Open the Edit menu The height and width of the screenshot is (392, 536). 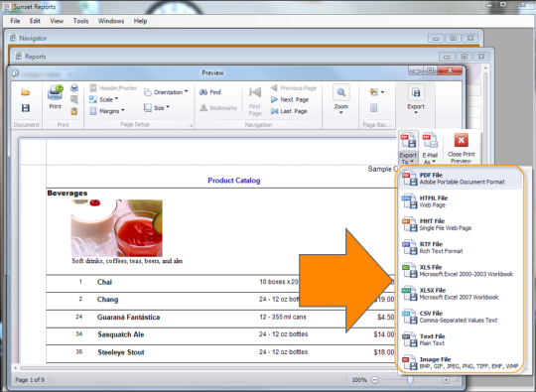click(35, 21)
